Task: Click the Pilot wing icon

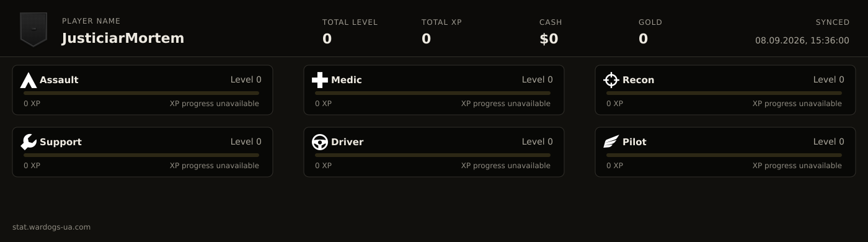Action: point(611,142)
